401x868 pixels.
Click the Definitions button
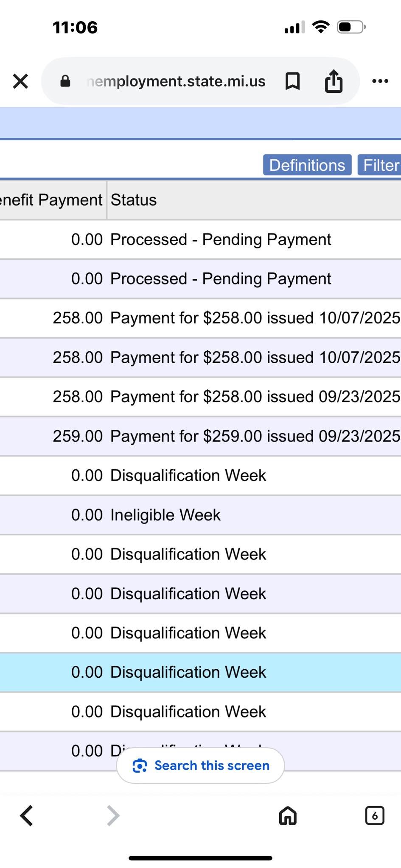tap(307, 165)
